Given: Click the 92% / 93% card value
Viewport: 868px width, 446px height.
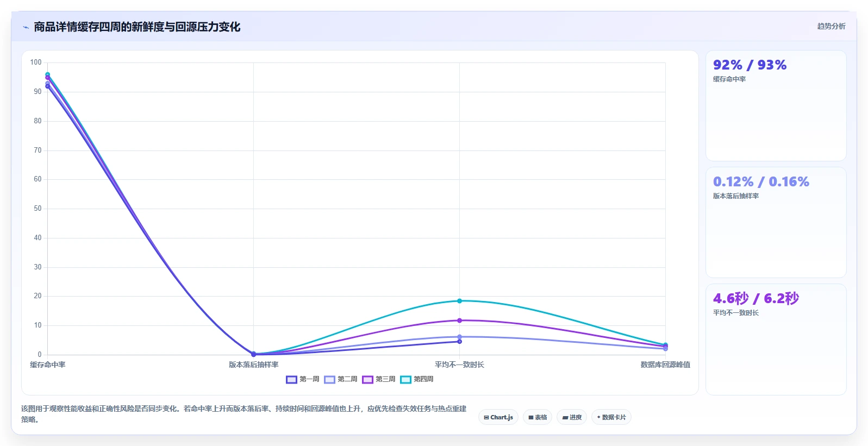Looking at the screenshot, I should point(750,65).
